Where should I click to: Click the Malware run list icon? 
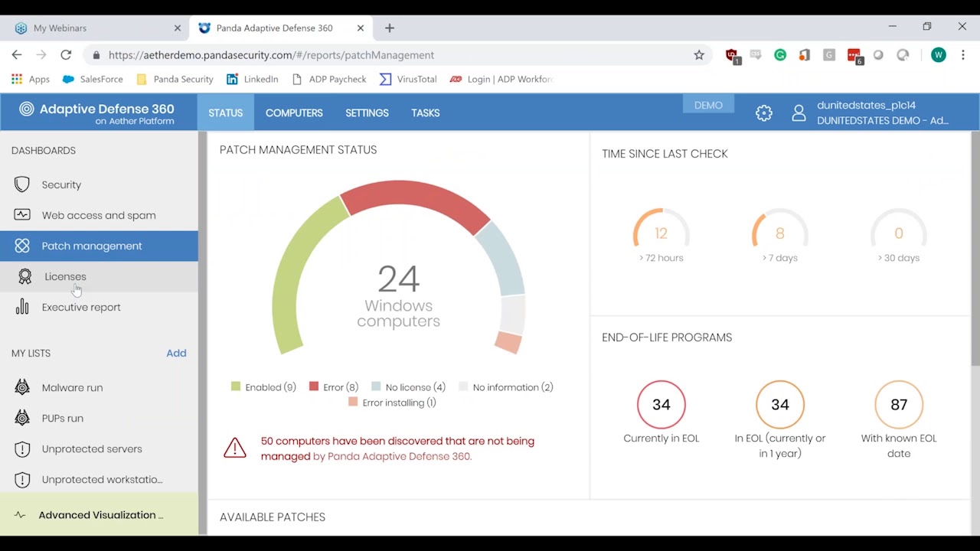click(x=22, y=387)
